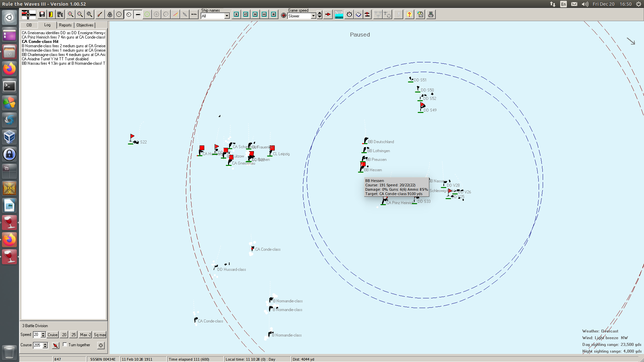Click log entry 'CA Conde-class Hit'

click(40, 42)
